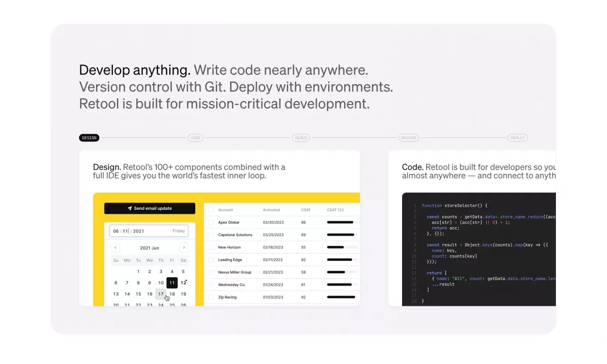Sort by the CSAT column header
This screenshot has height=364, width=607.
point(306,210)
